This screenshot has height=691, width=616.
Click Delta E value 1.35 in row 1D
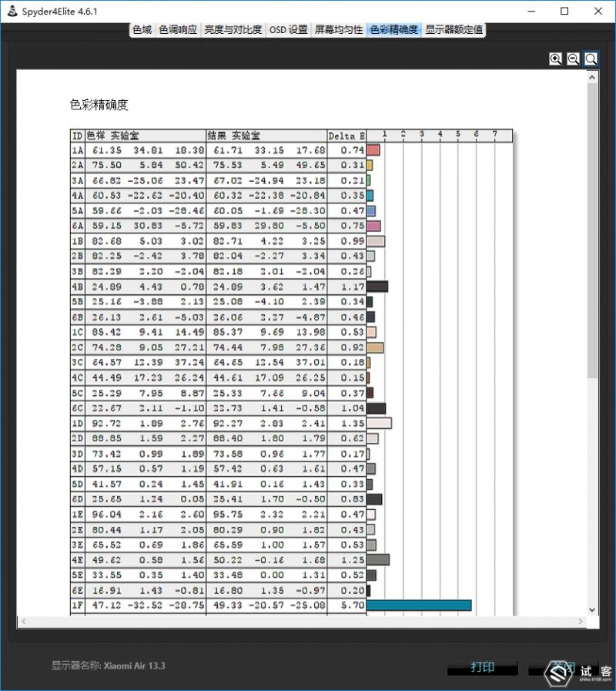coord(353,424)
